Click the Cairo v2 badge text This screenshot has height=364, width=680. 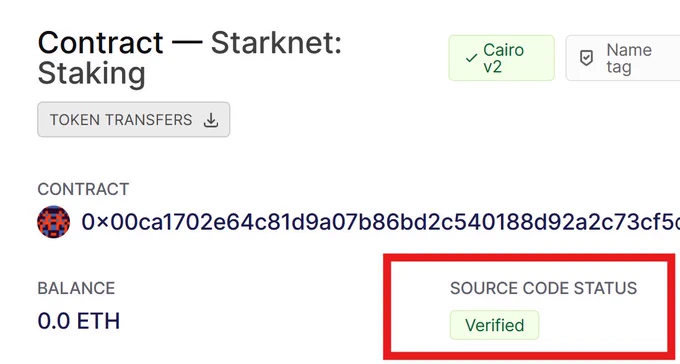click(x=503, y=59)
